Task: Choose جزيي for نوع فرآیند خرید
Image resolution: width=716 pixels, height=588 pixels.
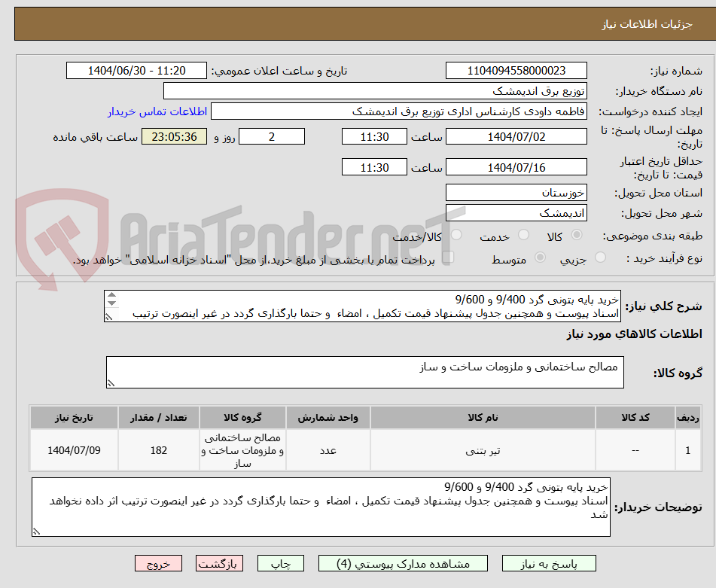Action: click(x=600, y=257)
